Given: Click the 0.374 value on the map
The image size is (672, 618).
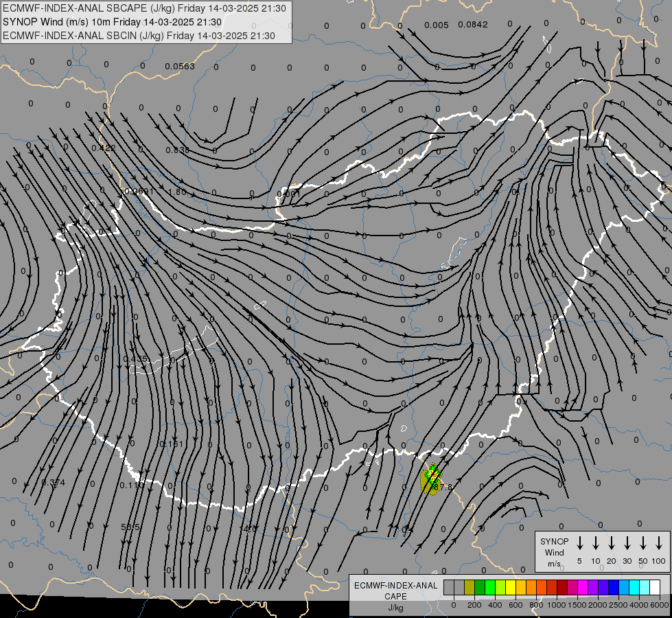Looking at the screenshot, I should 54,483.
